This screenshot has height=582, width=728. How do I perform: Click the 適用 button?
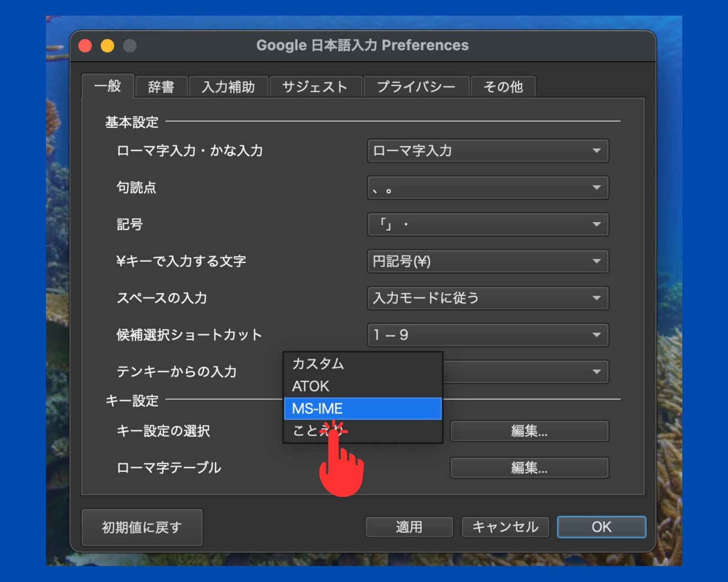(x=409, y=527)
